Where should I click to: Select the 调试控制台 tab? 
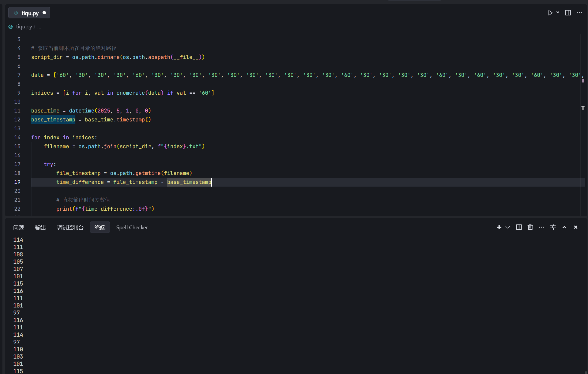[x=70, y=227]
